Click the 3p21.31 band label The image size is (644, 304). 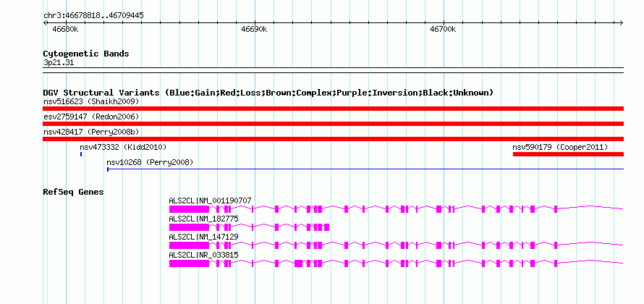pos(59,63)
